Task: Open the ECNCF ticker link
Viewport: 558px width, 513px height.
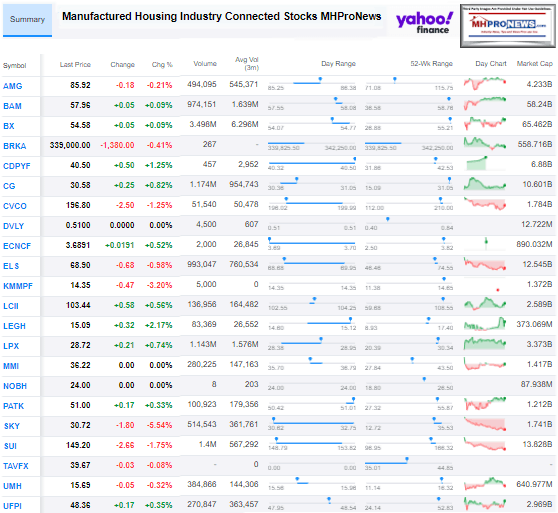Action: coord(17,246)
